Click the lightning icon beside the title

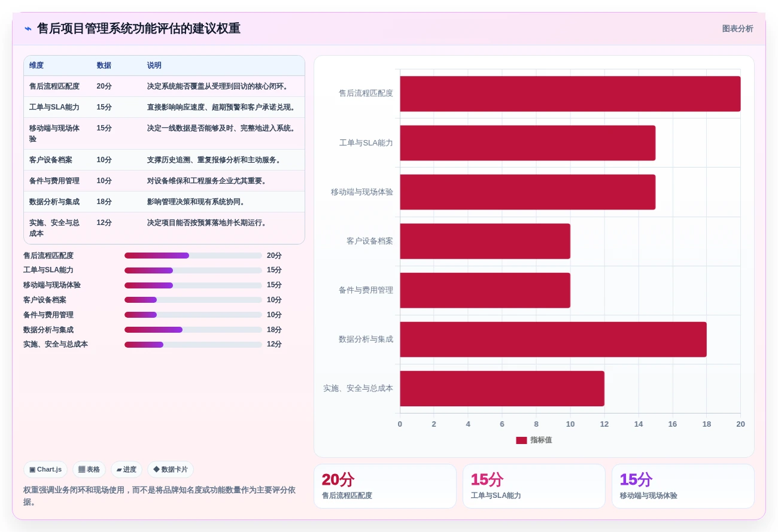tap(28, 29)
